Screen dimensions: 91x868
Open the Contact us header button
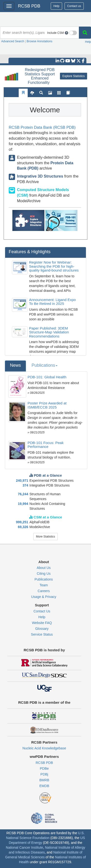click(74, 6)
